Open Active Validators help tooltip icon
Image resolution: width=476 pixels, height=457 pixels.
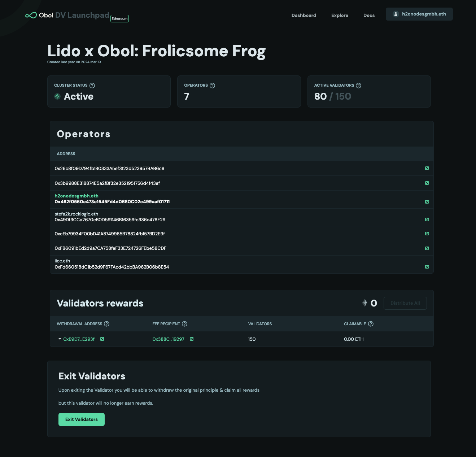(x=358, y=86)
